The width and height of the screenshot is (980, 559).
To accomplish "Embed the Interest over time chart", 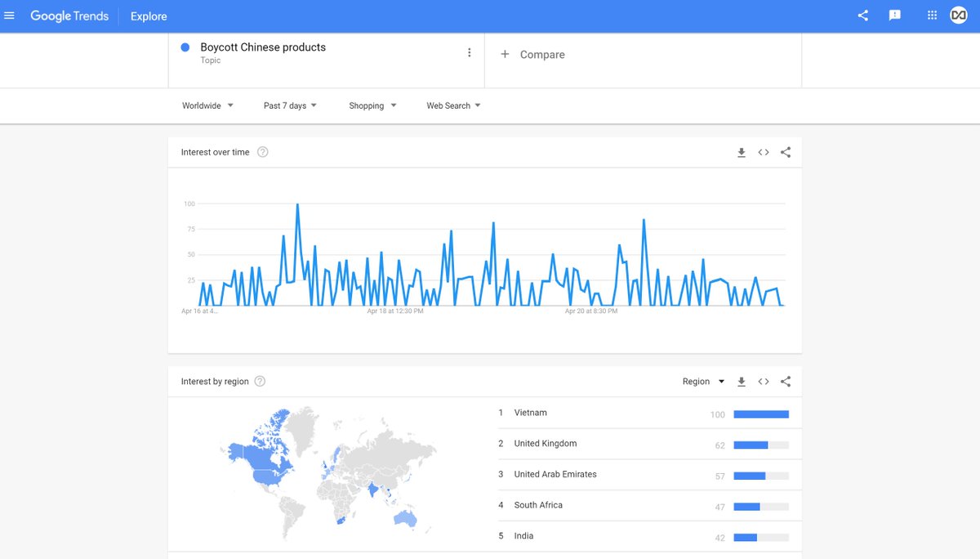I will (764, 152).
